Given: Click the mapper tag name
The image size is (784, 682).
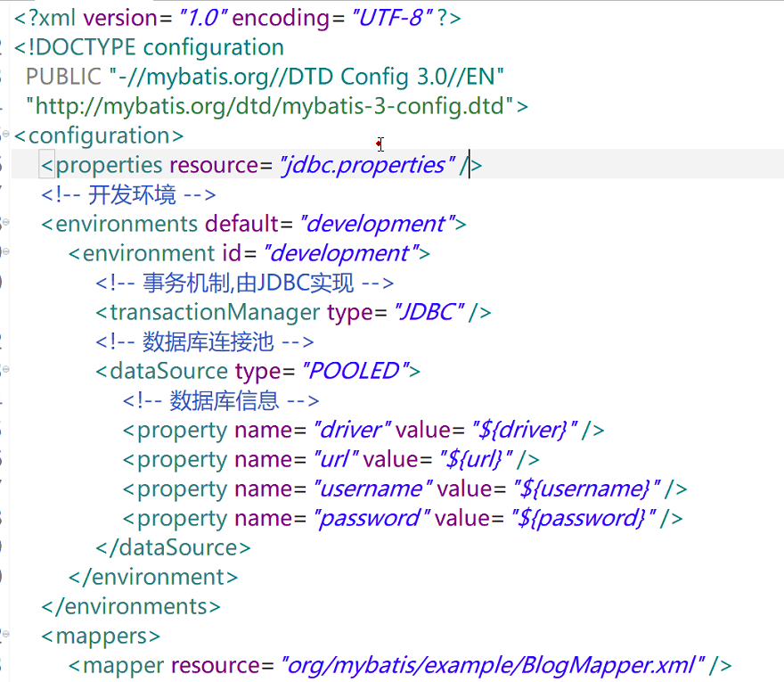Looking at the screenshot, I should (123, 666).
